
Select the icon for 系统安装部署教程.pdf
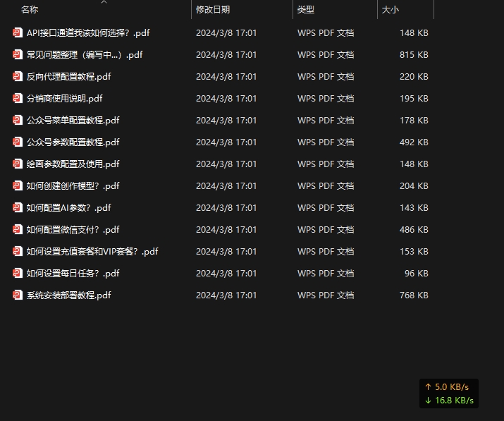tap(18, 295)
